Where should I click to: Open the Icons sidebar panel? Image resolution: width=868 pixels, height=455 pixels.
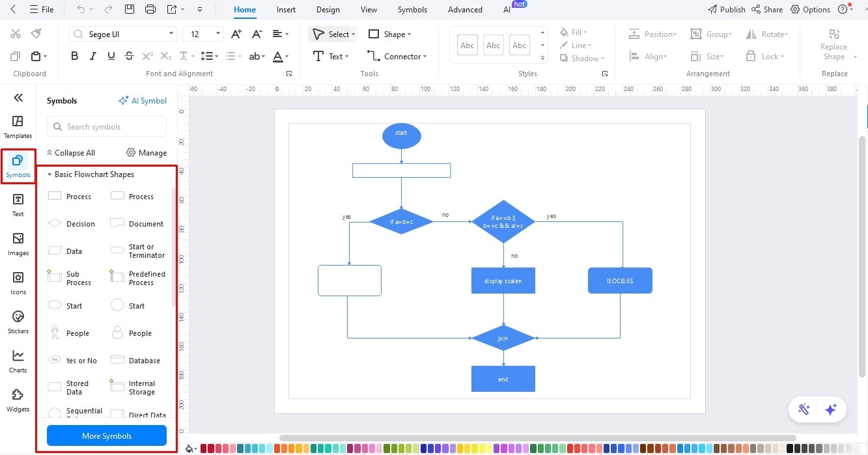18,283
